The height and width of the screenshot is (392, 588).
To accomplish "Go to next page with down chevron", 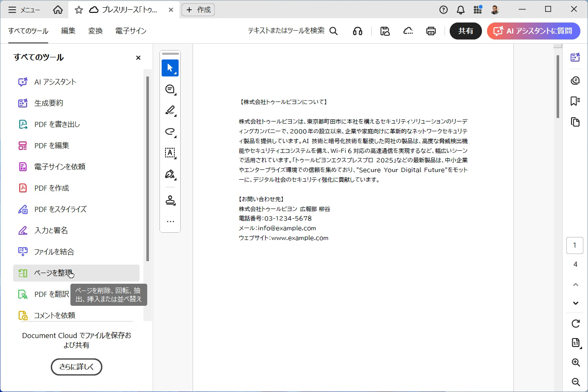I will click(x=575, y=303).
